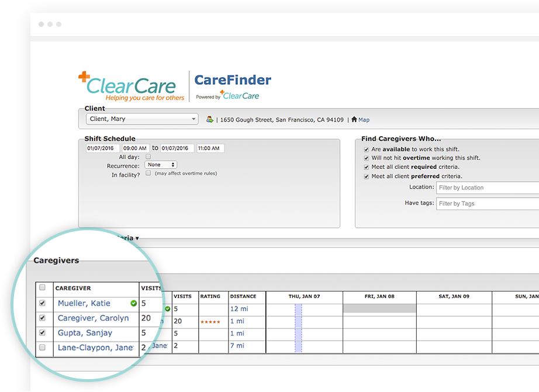Open the Map link
Image resolution: width=539 pixels, height=392 pixels.
(364, 120)
